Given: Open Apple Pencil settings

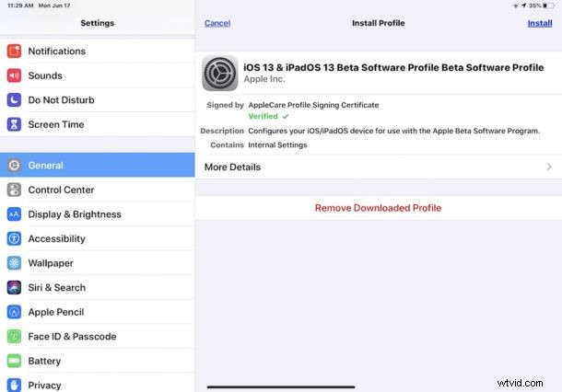Looking at the screenshot, I should tap(98, 312).
